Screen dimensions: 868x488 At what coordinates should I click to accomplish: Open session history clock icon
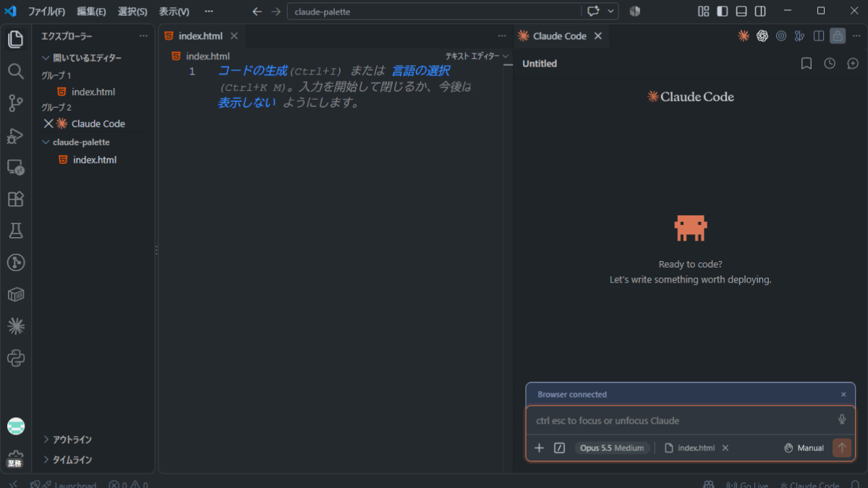tap(830, 64)
